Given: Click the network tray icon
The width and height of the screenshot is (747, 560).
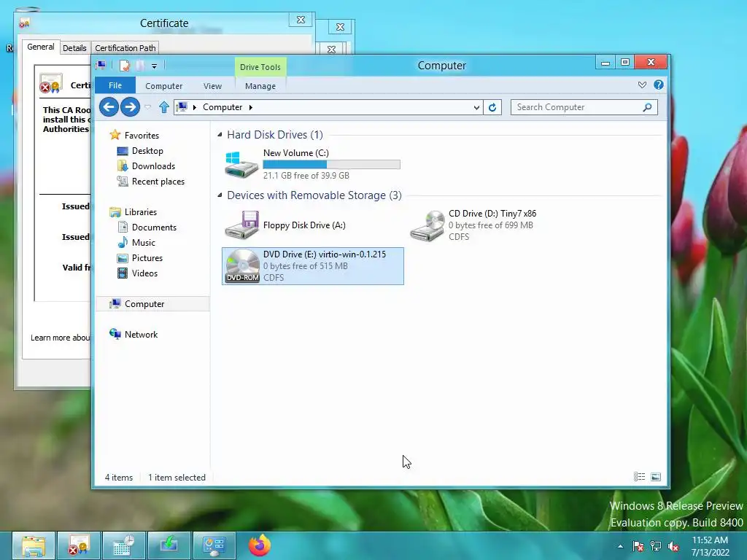Looking at the screenshot, I should click(x=656, y=546).
